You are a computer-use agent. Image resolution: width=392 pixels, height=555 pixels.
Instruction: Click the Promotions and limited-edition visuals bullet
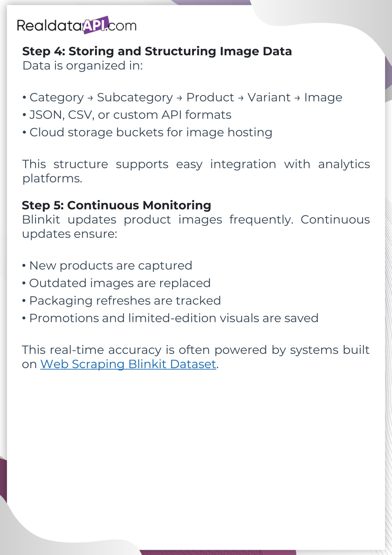point(174,318)
